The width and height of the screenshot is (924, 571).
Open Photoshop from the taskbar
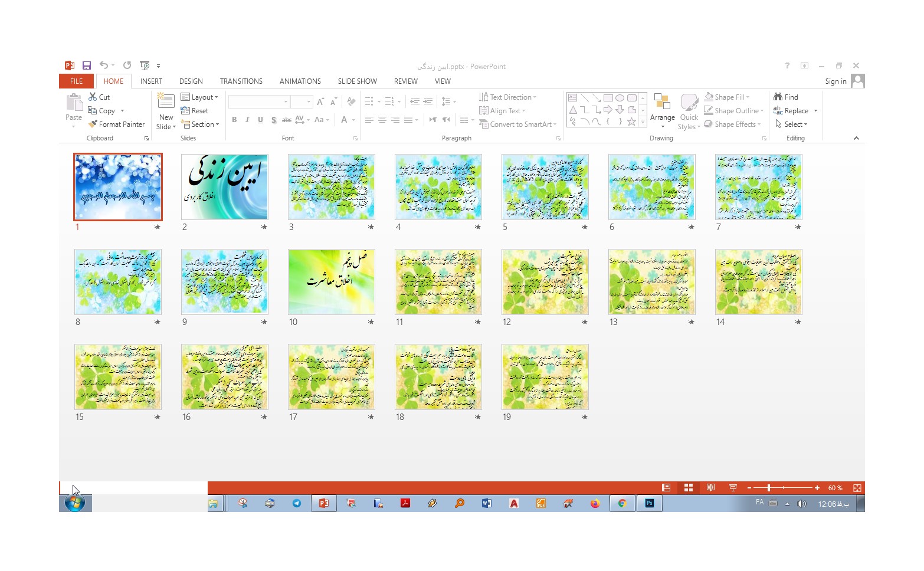650,503
